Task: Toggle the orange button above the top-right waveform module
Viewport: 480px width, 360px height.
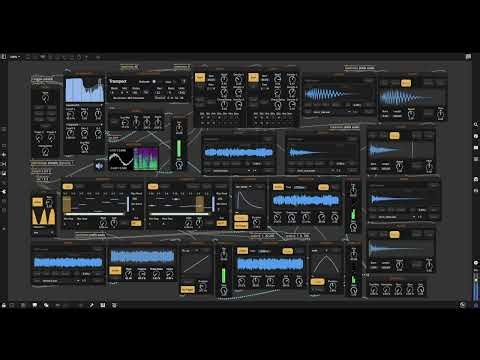Action: pyautogui.click(x=406, y=83)
